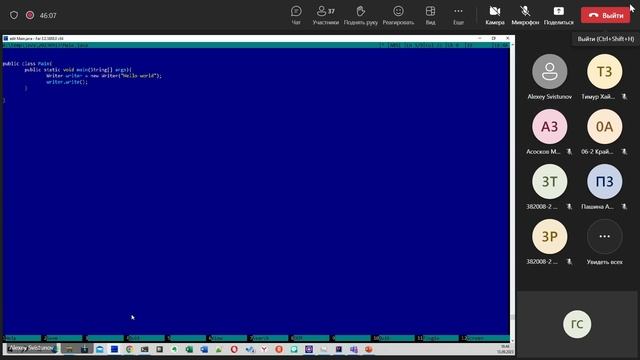The width and height of the screenshot is (640, 360).
Task: Select the ПЗ participant avatar
Action: (x=604, y=182)
